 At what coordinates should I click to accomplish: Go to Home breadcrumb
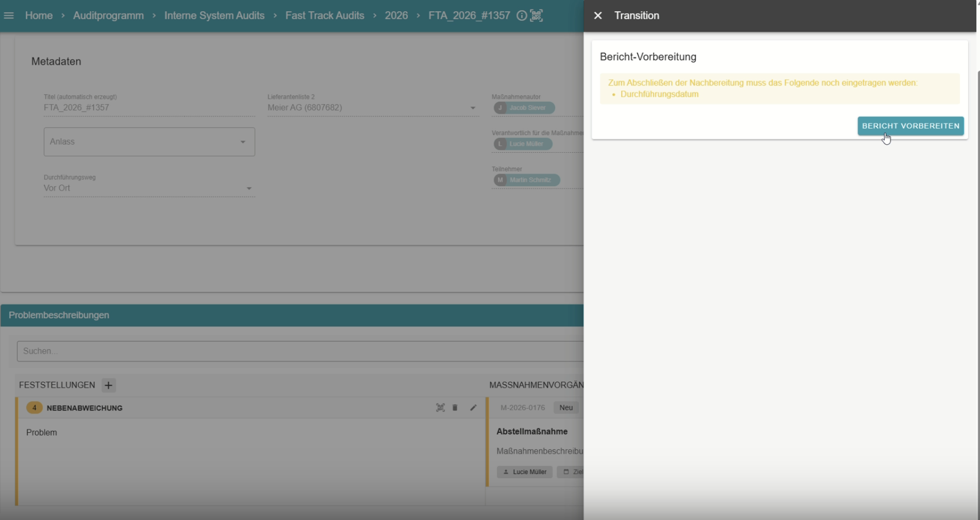[39, 15]
